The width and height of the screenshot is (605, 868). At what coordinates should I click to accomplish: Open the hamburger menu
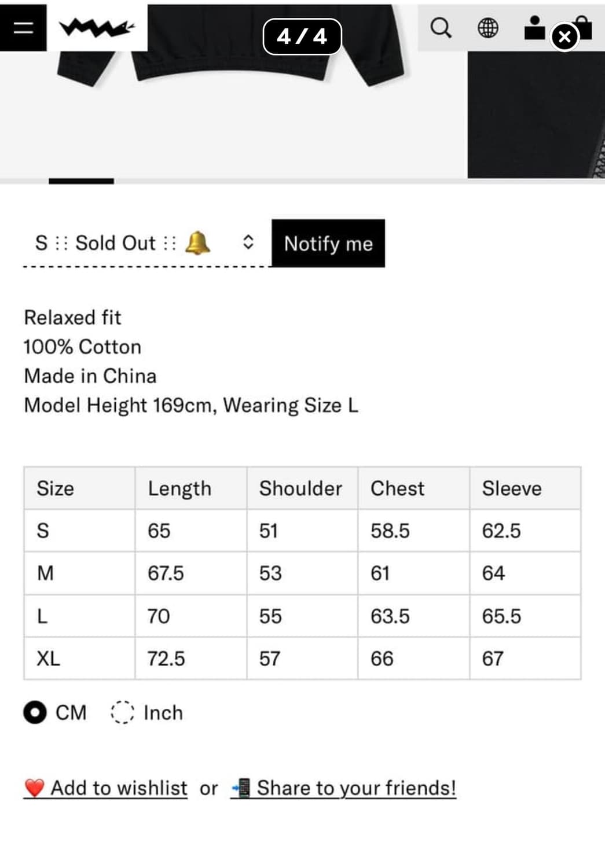[x=23, y=27]
